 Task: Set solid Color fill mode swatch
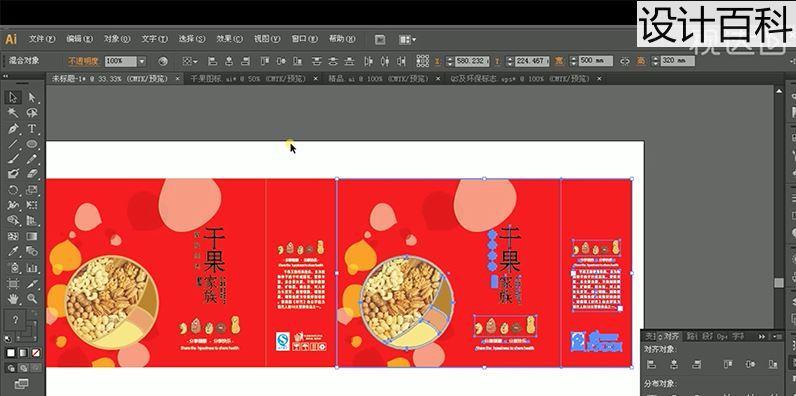11,352
